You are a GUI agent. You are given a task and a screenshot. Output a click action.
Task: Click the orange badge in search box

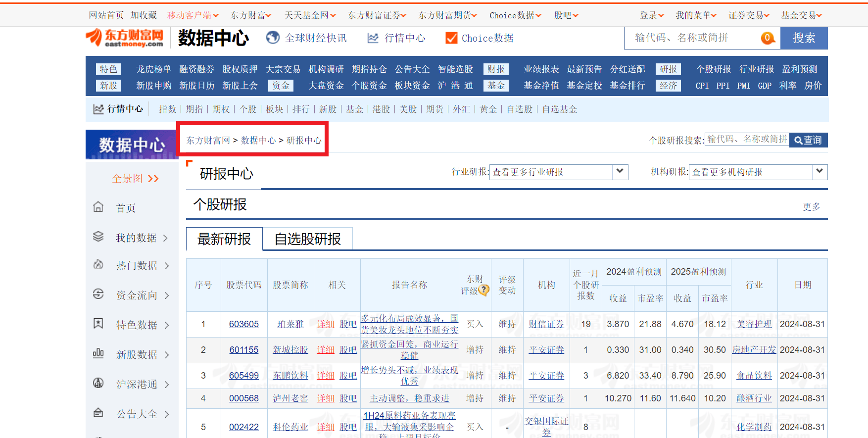(x=768, y=38)
